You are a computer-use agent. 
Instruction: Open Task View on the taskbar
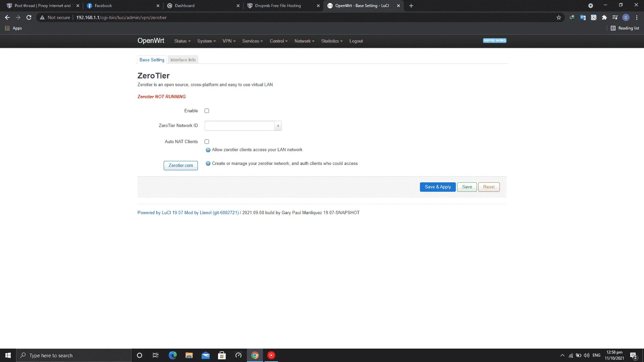click(x=156, y=355)
